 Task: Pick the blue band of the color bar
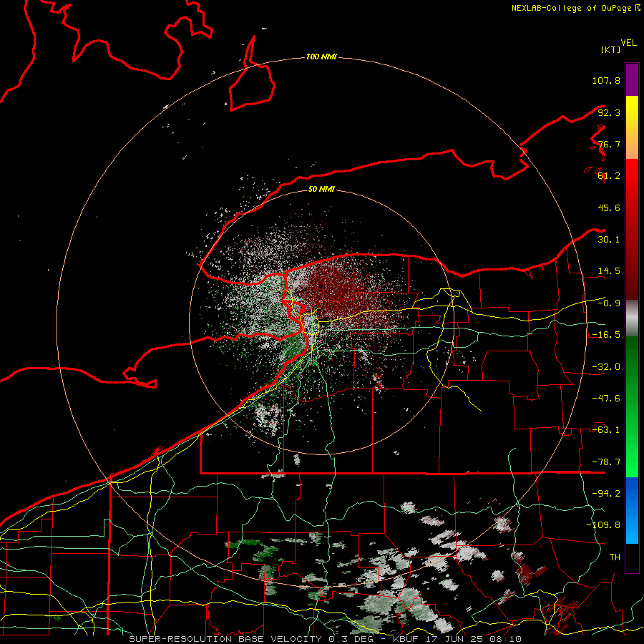pos(632,510)
